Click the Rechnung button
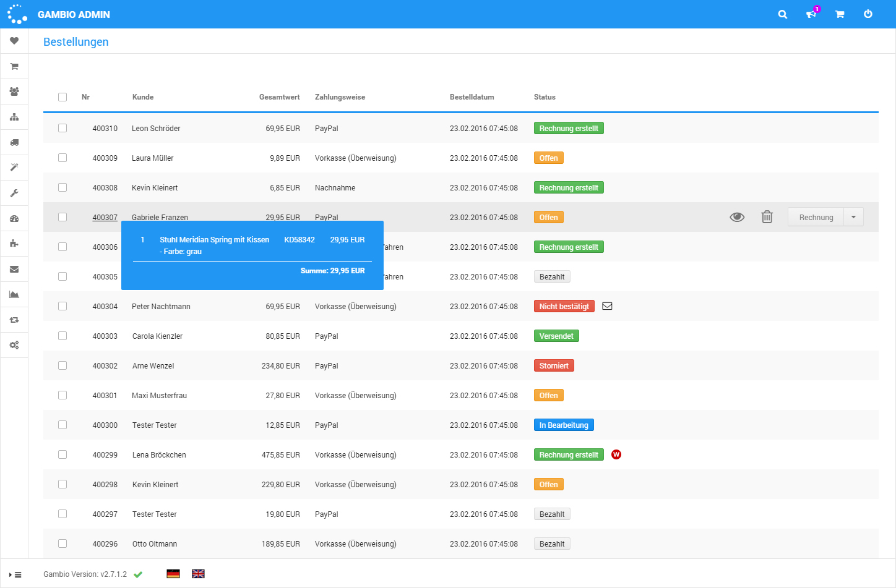Screen dimensions: 896x588 click(x=816, y=217)
